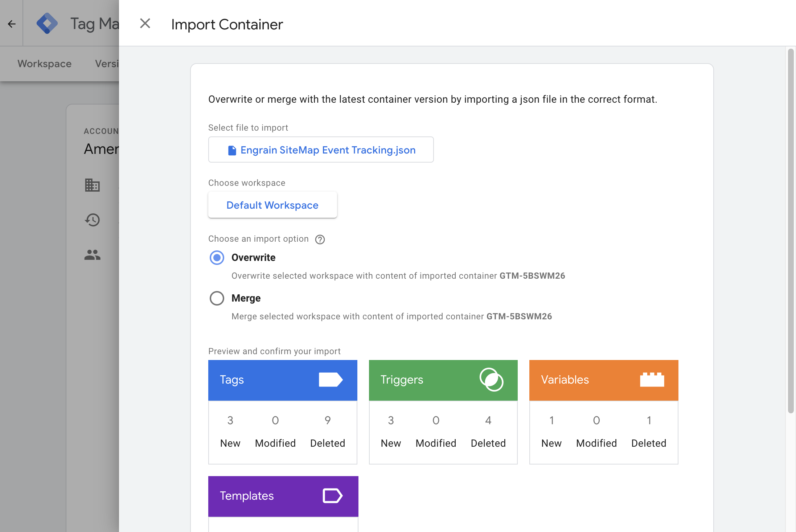Screen dimensions: 796x532
Task: Choose the Default Workspace selector
Action: point(272,205)
